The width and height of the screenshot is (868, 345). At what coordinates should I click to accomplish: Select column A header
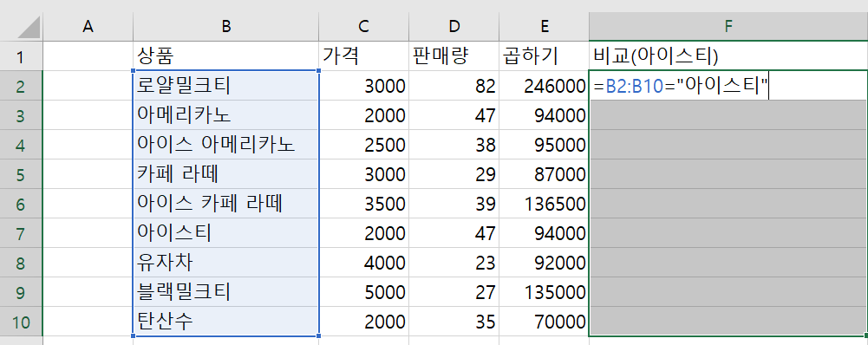[88, 26]
